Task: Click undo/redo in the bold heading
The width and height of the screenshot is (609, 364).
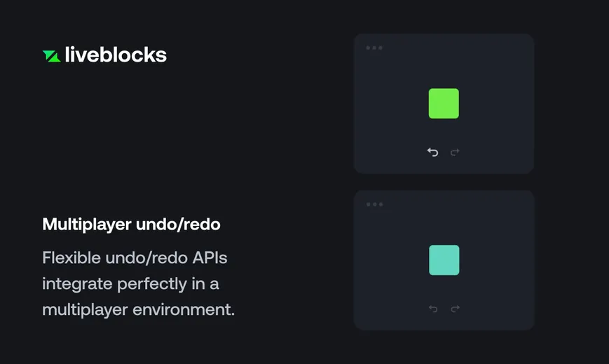Action: pyautogui.click(x=178, y=224)
